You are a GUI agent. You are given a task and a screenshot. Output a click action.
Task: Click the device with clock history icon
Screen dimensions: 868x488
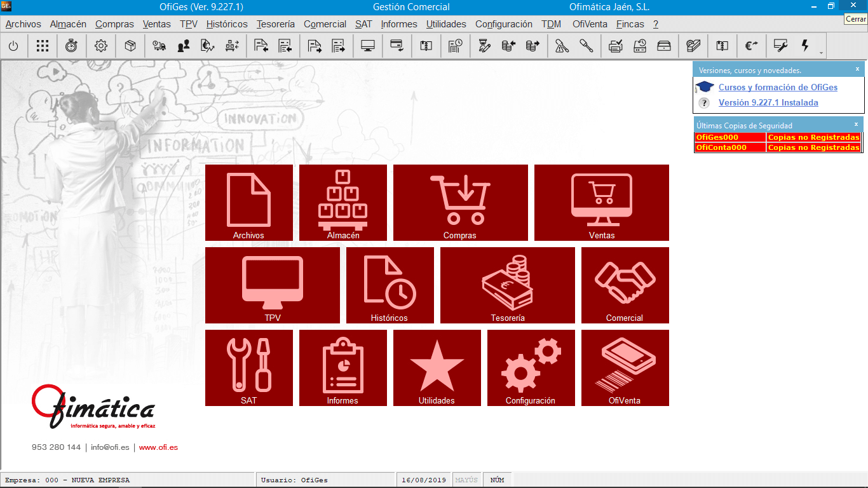tap(640, 46)
